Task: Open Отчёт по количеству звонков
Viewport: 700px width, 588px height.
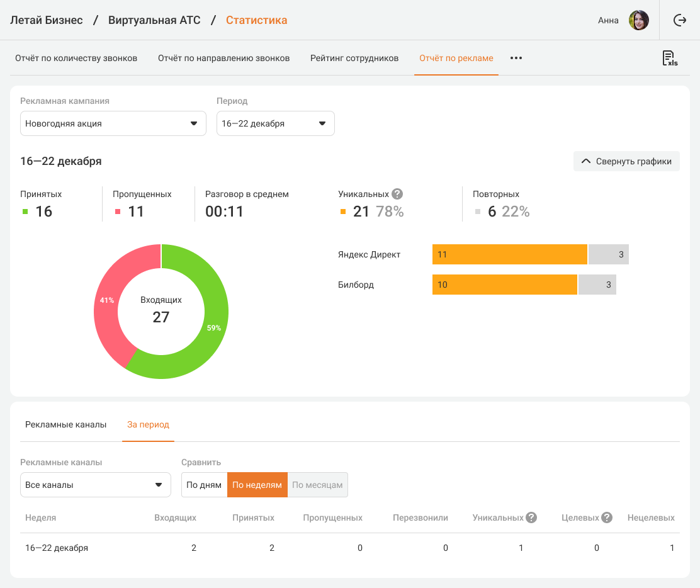Action: pos(76,58)
